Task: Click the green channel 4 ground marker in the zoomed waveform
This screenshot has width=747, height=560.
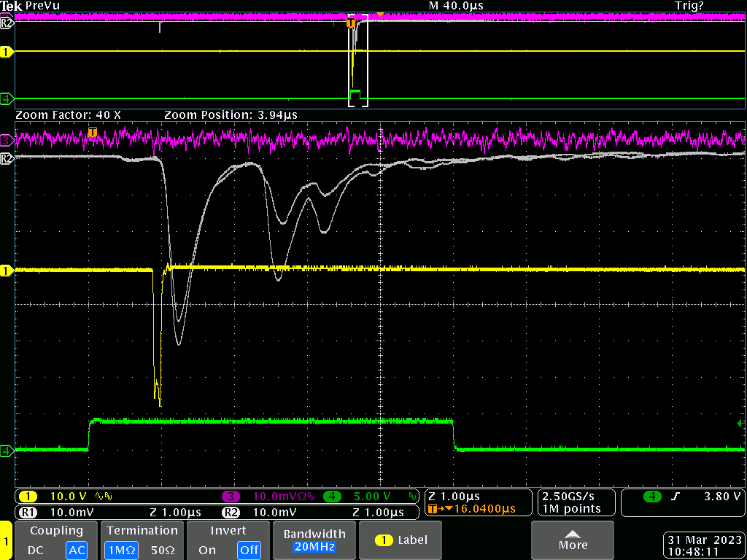Action: coord(7,451)
